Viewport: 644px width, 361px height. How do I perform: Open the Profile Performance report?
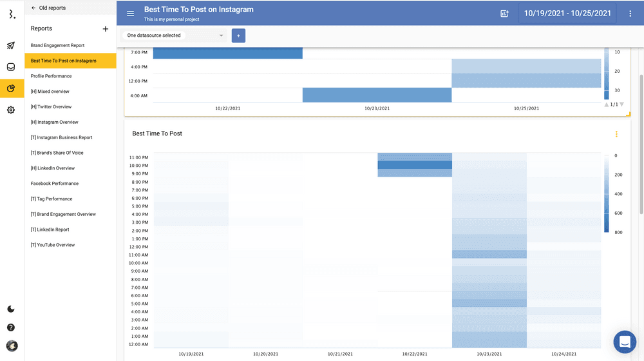click(x=51, y=76)
